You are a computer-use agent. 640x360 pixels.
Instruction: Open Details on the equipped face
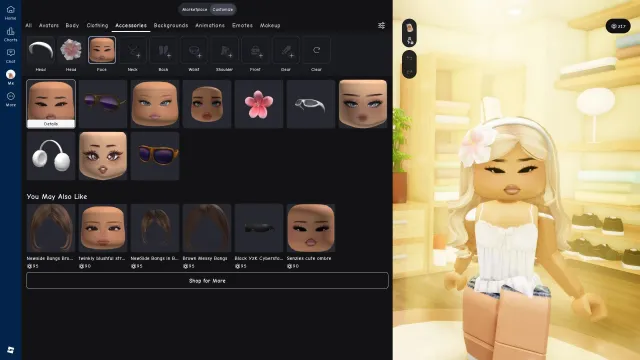coord(51,124)
